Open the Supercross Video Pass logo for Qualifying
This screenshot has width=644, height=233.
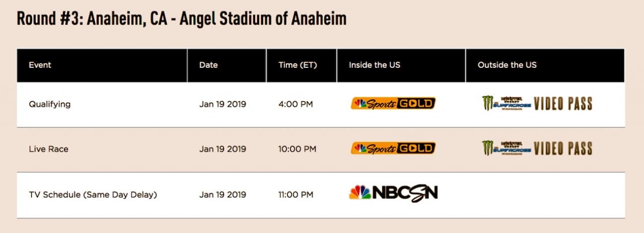537,103
